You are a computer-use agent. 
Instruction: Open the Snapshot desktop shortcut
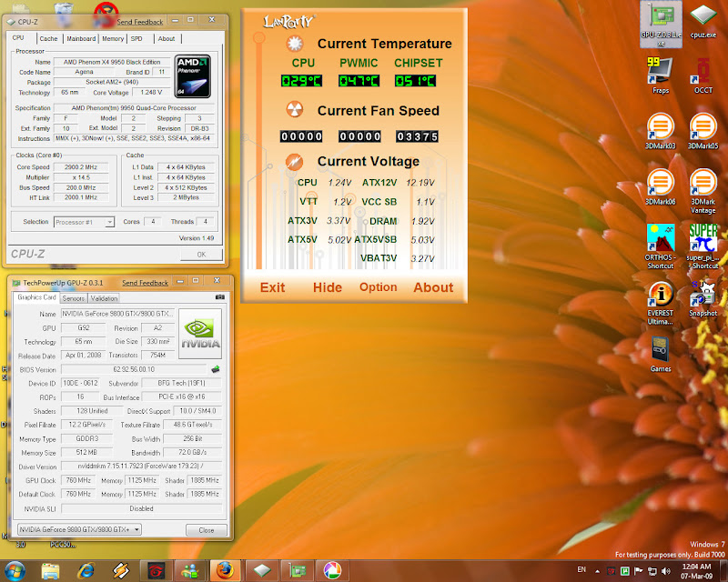pos(703,298)
